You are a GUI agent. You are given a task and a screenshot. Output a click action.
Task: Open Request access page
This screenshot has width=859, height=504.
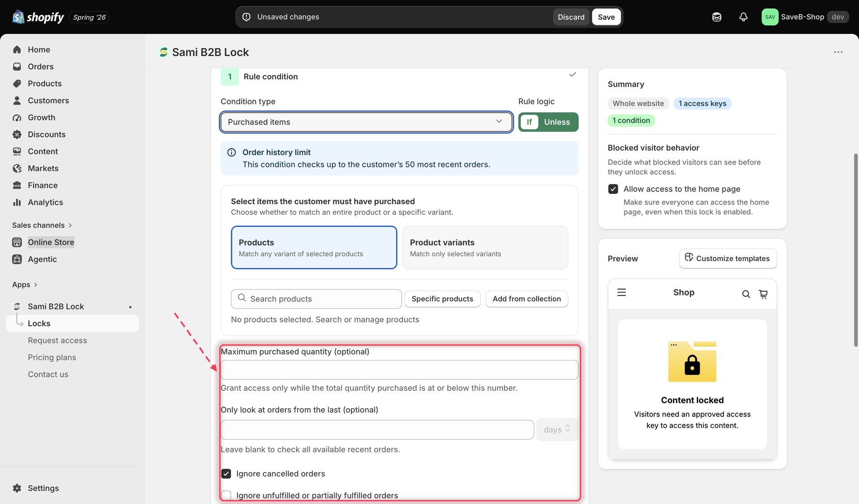point(57,341)
